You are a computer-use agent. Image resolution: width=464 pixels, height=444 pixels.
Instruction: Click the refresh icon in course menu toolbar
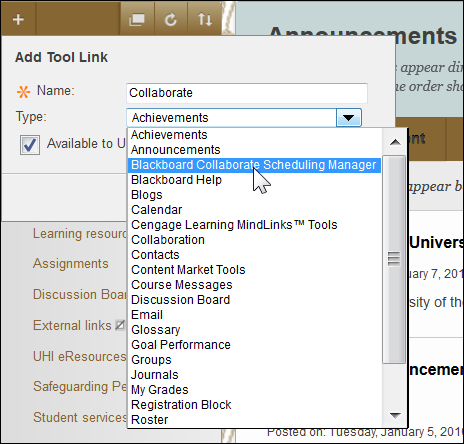[x=171, y=20]
